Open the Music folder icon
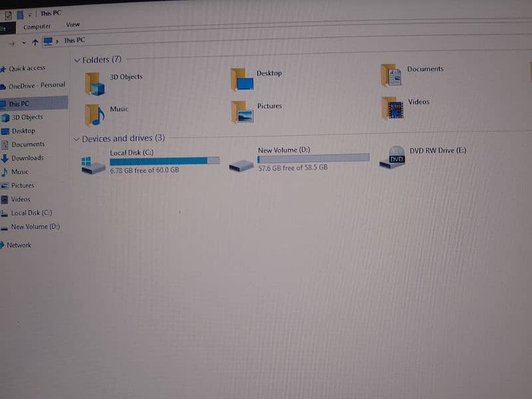 point(94,114)
